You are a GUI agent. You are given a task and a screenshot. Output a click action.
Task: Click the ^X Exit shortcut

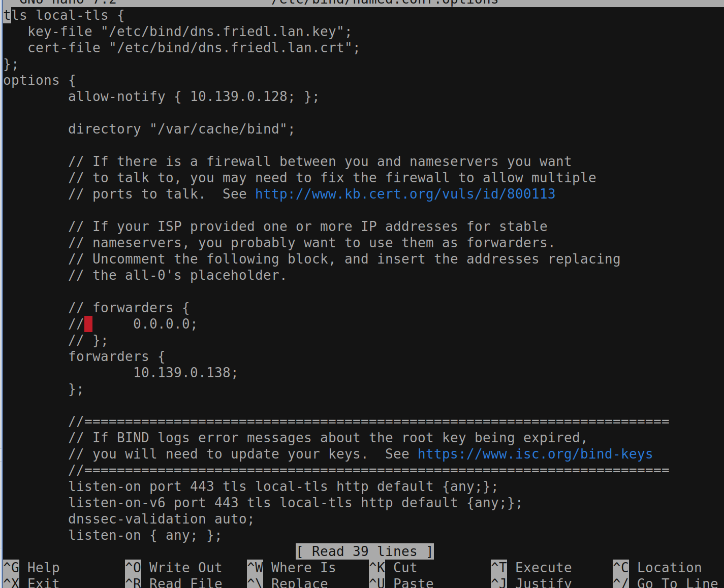(x=32, y=583)
